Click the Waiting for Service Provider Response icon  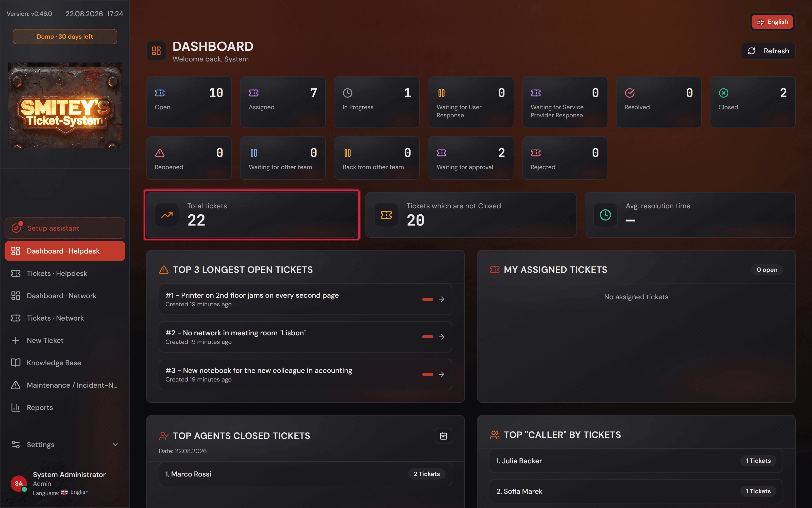pos(536,93)
